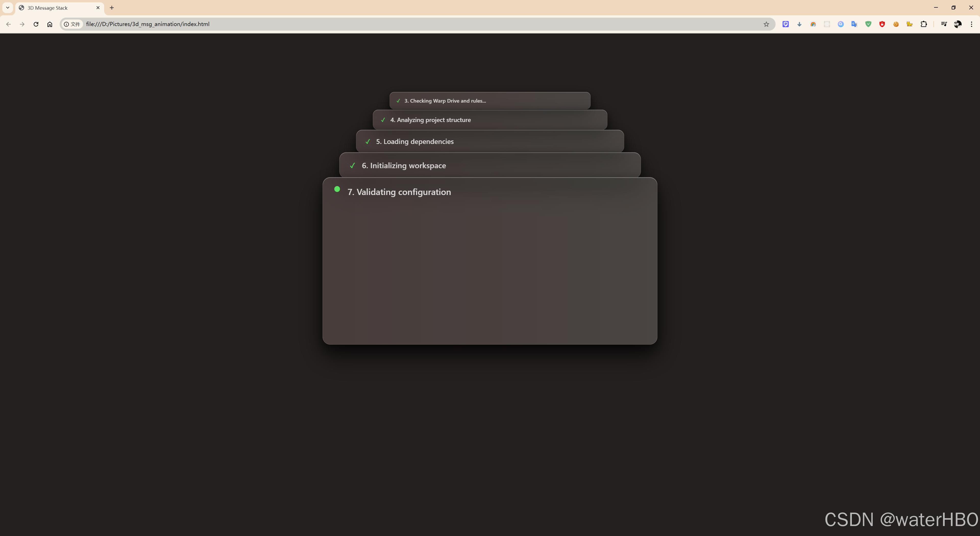Open the blue down-arrow download extension
Screen dimensions: 980x536
point(799,24)
